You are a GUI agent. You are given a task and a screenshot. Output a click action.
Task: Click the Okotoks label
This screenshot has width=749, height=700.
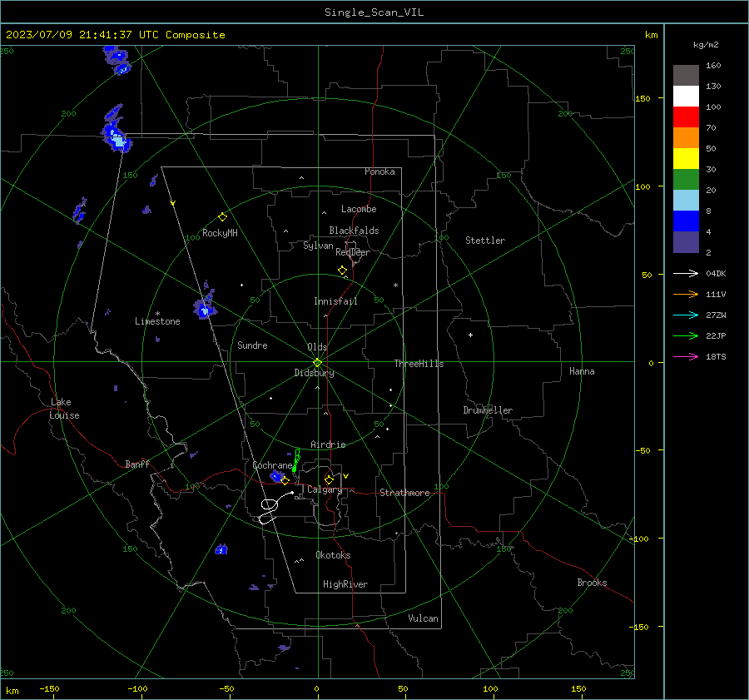[x=333, y=555]
